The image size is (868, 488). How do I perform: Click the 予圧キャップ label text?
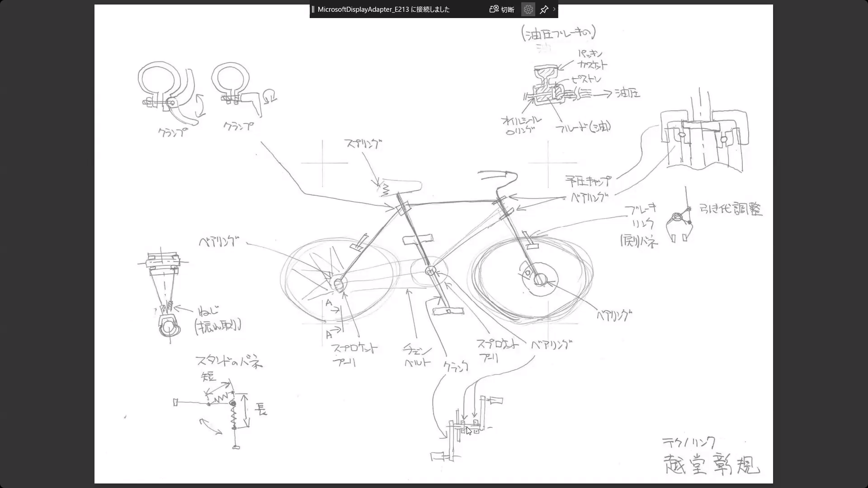(588, 181)
